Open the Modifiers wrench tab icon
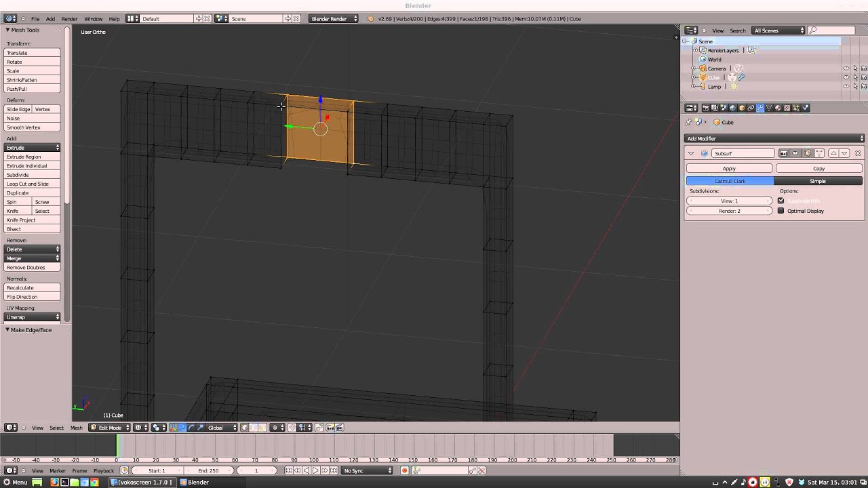This screenshot has height=488, width=868. pyautogui.click(x=760, y=108)
